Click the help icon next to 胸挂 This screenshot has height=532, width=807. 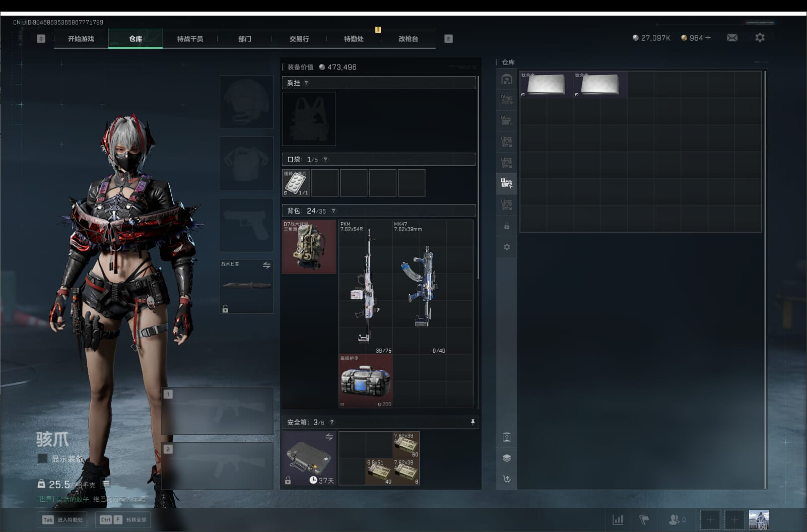[306, 83]
